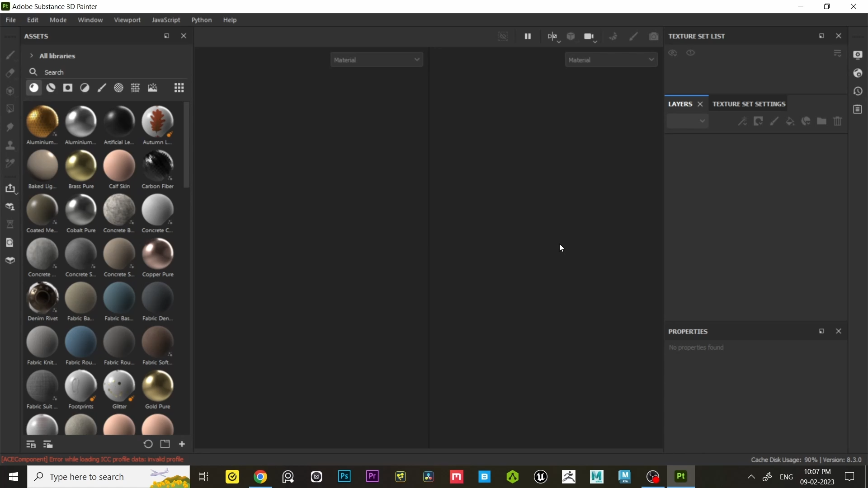Open the Mode menu

tap(58, 20)
